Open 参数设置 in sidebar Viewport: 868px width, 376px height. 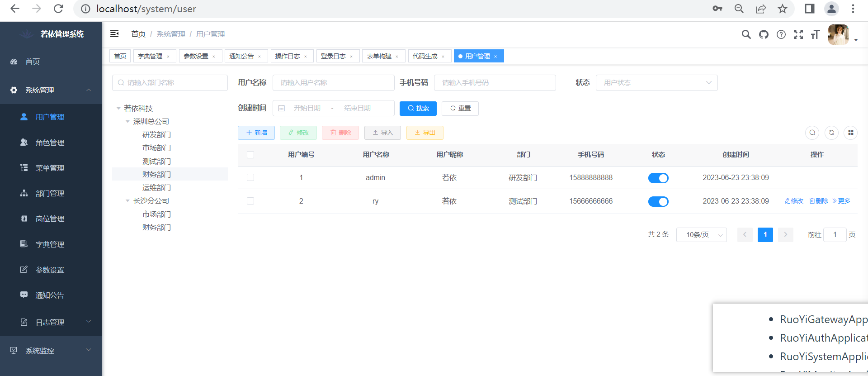pyautogui.click(x=51, y=270)
